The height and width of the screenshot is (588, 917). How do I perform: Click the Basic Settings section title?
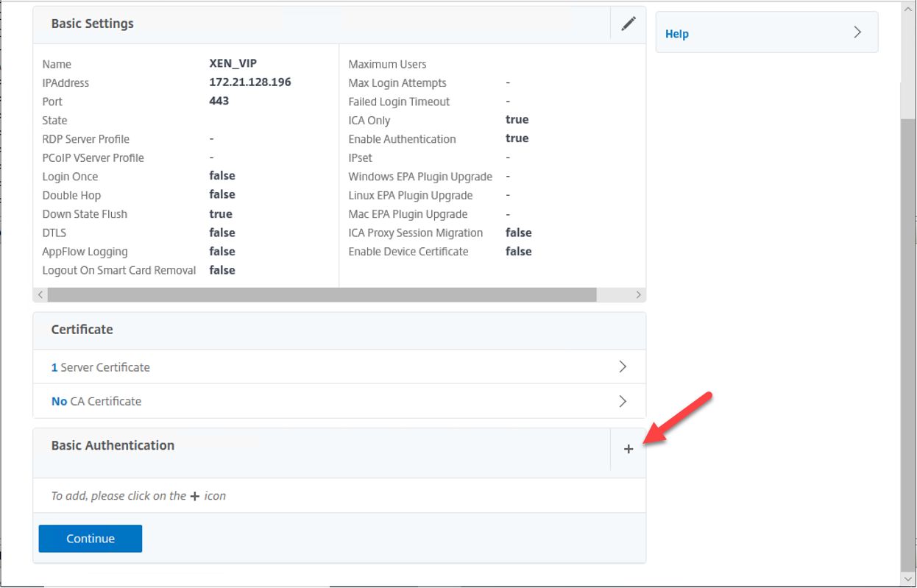pyautogui.click(x=92, y=24)
